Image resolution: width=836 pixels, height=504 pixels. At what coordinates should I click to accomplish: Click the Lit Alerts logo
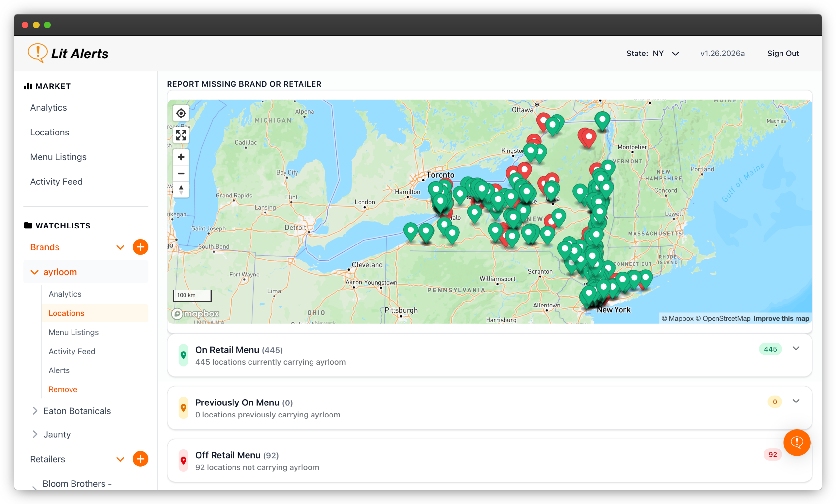(x=68, y=53)
